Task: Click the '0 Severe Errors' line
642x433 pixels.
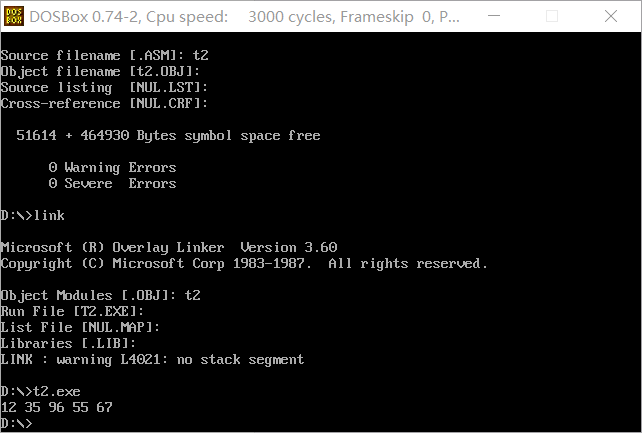Action: [x=112, y=183]
